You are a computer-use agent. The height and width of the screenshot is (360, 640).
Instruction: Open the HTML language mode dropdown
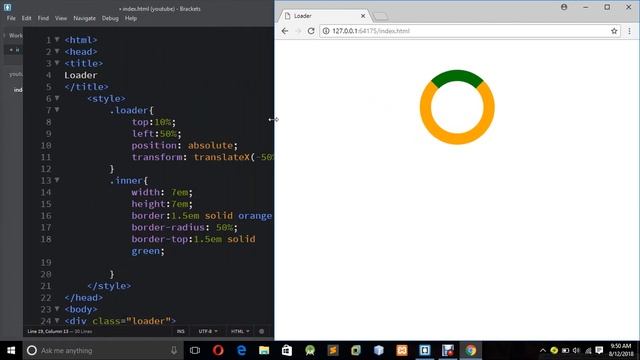pos(240,331)
